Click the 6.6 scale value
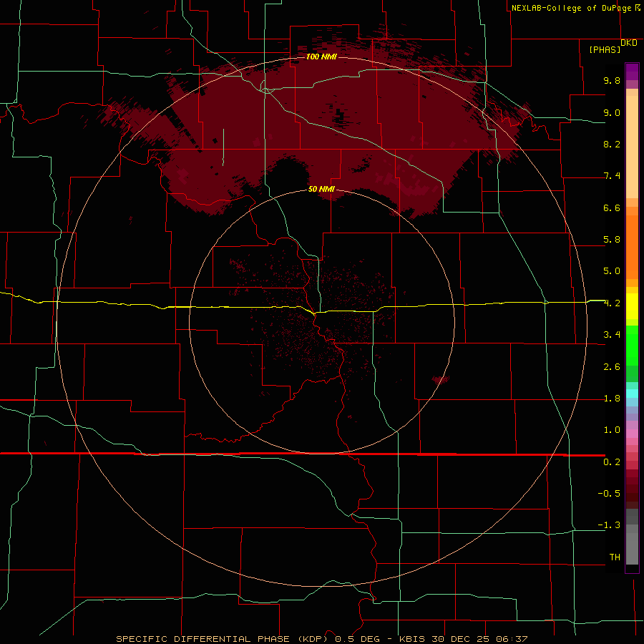Viewport: 644px width, 644px height. (x=612, y=208)
